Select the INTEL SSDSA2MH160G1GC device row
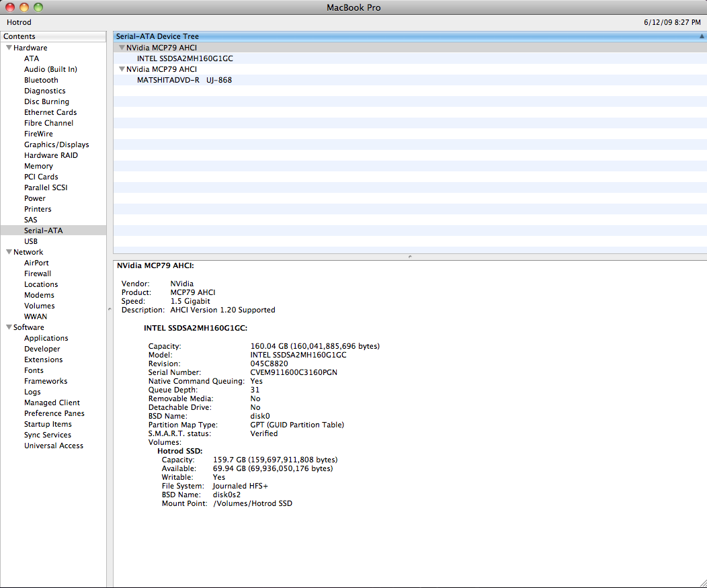The height and width of the screenshot is (588, 707). click(410, 58)
